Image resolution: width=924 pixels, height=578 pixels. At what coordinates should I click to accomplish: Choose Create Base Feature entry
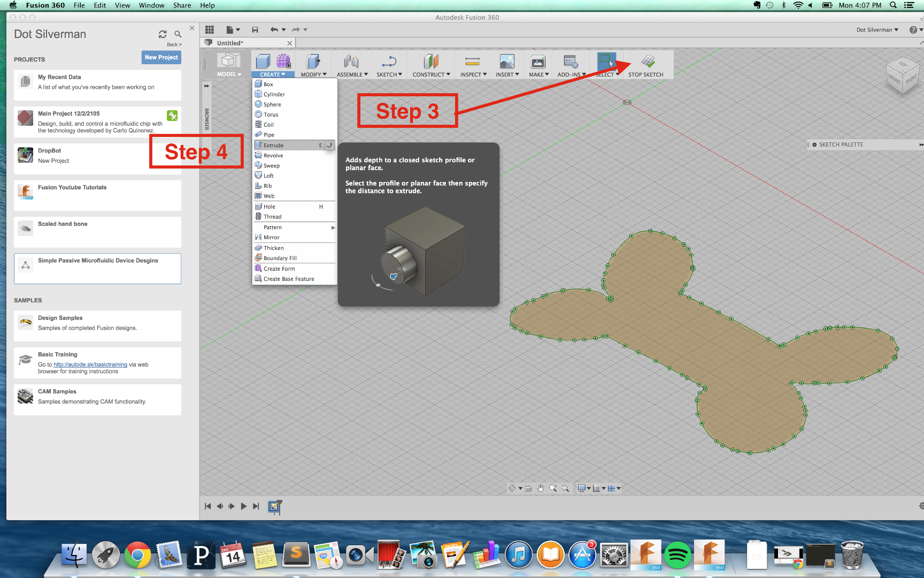pos(295,279)
